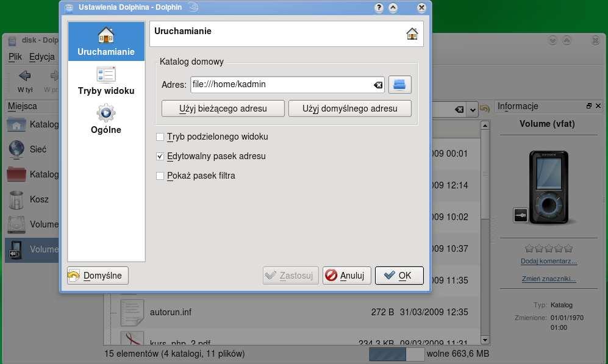Uncheck Edytowalny pasek adresu
The image size is (608, 364).
[160, 156]
